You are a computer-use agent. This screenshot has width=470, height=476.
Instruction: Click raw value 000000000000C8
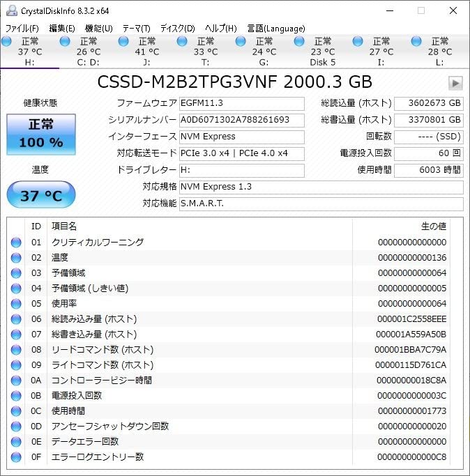(412, 457)
